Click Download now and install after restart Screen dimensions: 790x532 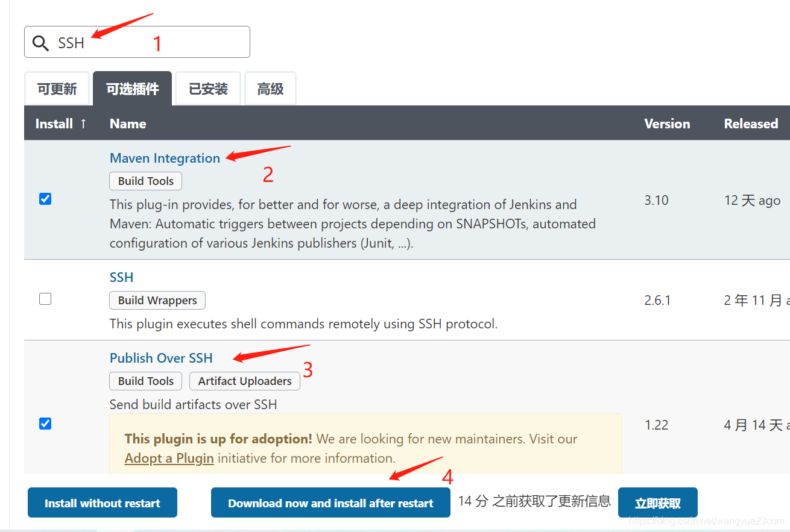(330, 502)
